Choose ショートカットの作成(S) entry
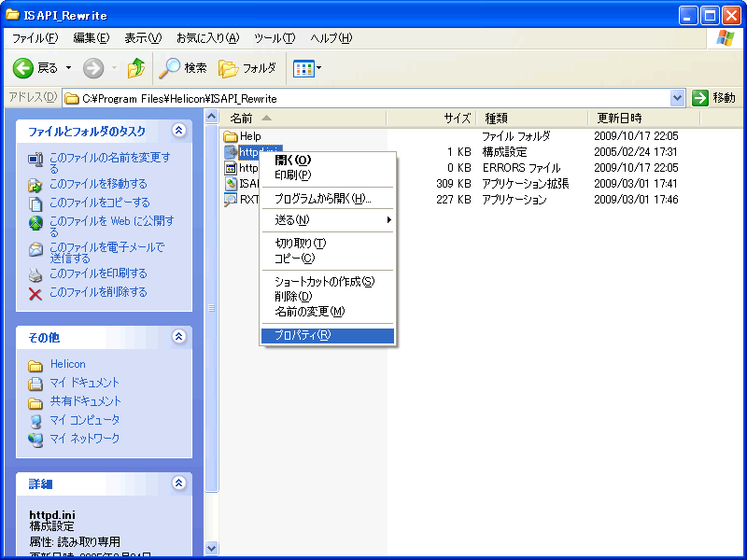Image resolution: width=747 pixels, height=560 pixels. tap(328, 282)
